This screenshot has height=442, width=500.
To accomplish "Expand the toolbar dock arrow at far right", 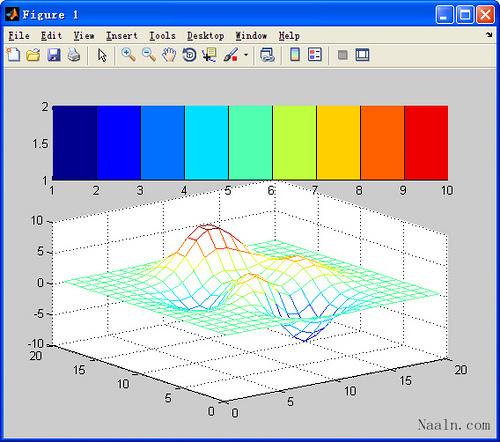I will click(489, 34).
